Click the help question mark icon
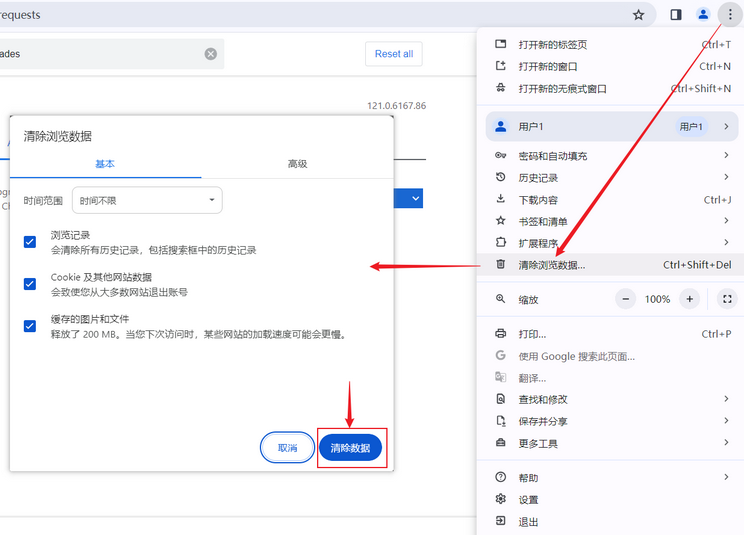Image resolution: width=744 pixels, height=535 pixels. click(501, 477)
